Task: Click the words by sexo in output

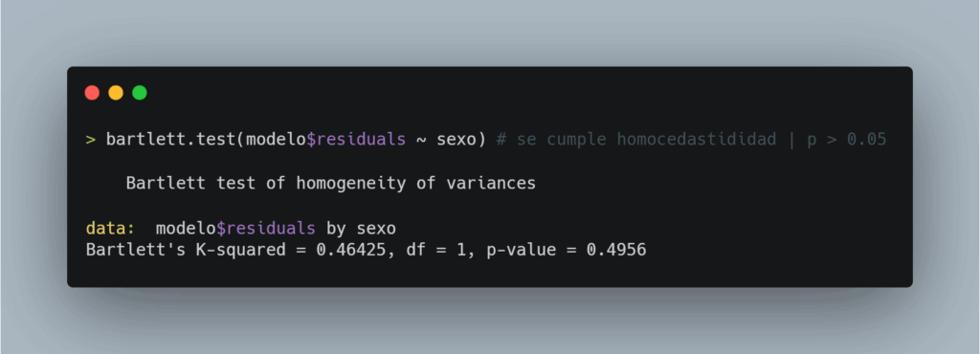Action: pos(361,229)
